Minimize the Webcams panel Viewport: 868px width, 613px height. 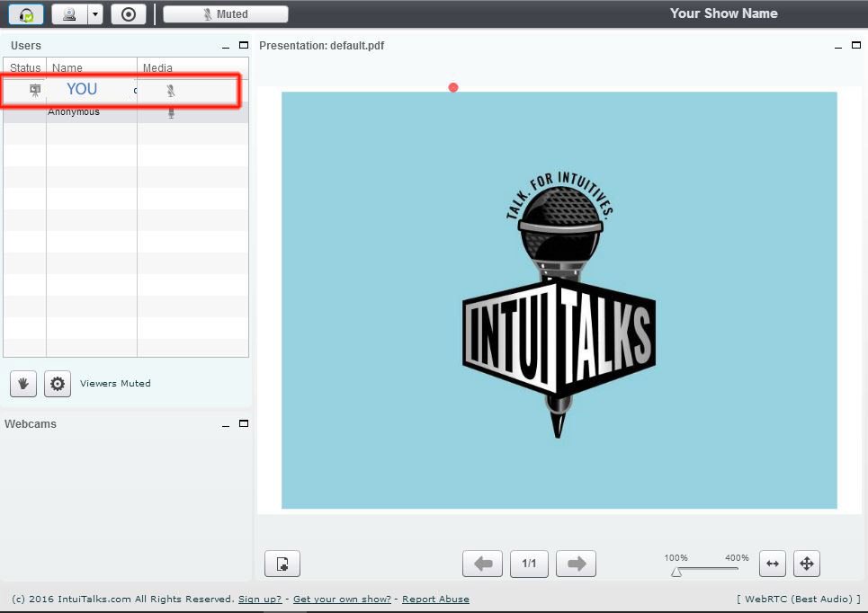[225, 425]
